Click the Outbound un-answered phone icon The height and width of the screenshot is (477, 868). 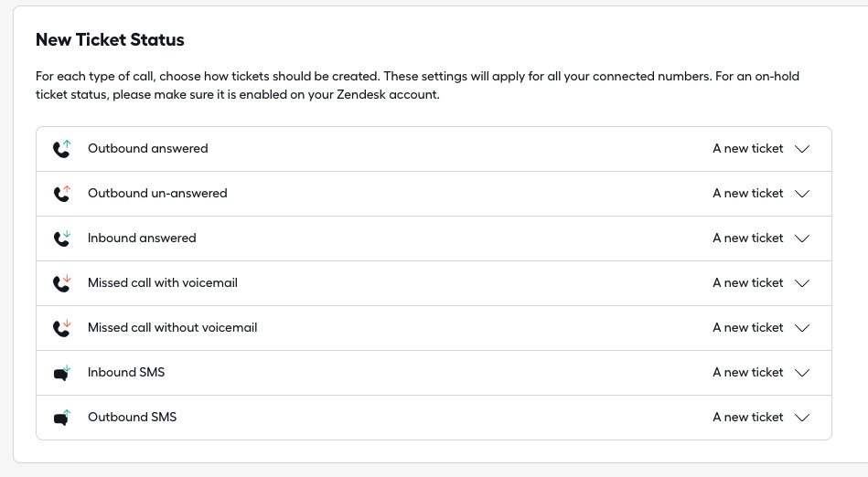pos(62,194)
